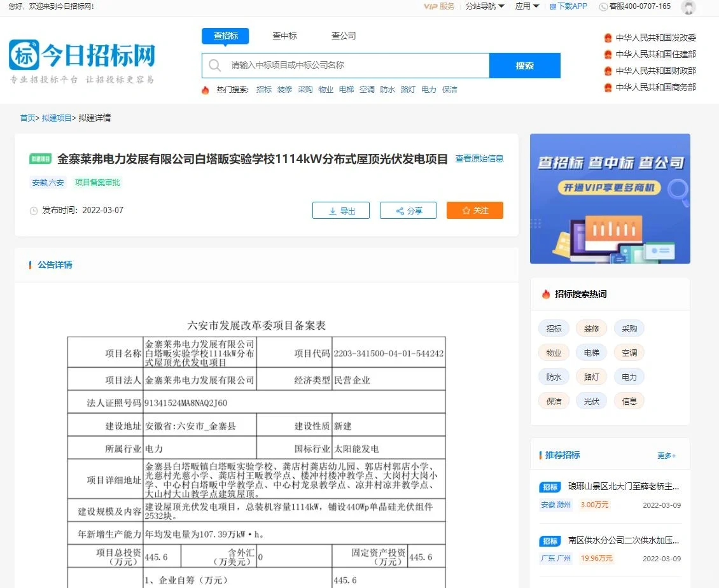Click the blue 搜索 search button
The image size is (719, 588).
[x=525, y=66]
